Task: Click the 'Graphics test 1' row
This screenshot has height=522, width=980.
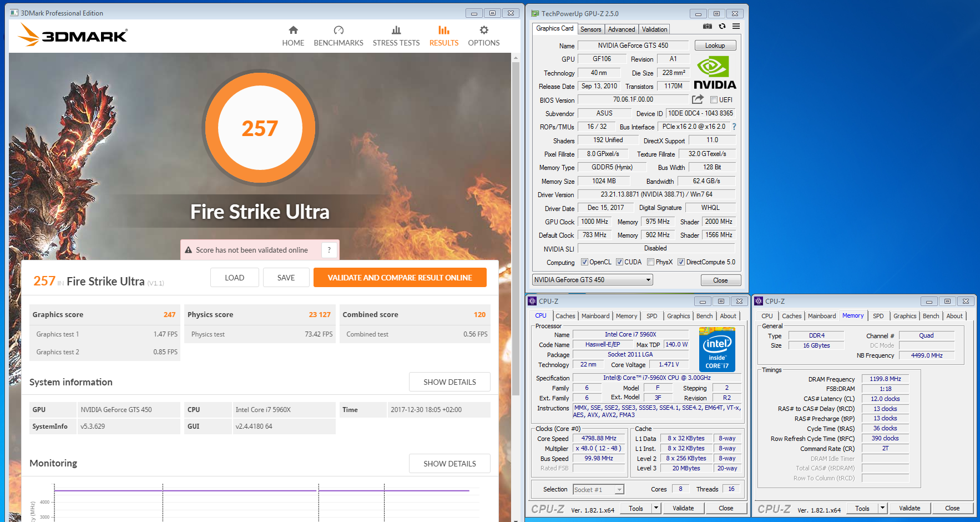Action: (105, 334)
